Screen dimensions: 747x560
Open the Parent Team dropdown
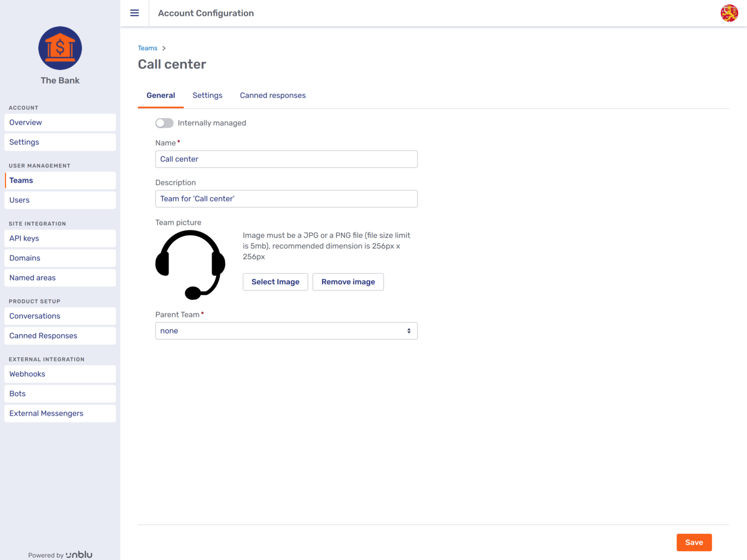point(286,330)
